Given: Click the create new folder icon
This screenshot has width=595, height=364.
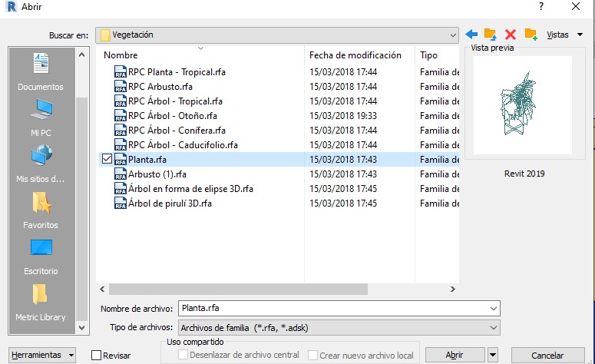Looking at the screenshot, I should click(530, 35).
